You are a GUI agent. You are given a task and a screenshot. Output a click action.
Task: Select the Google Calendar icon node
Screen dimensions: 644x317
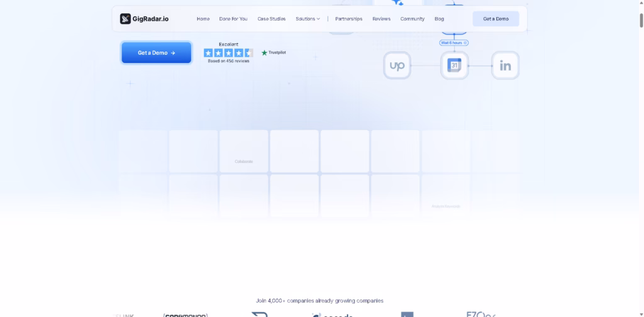tap(454, 65)
